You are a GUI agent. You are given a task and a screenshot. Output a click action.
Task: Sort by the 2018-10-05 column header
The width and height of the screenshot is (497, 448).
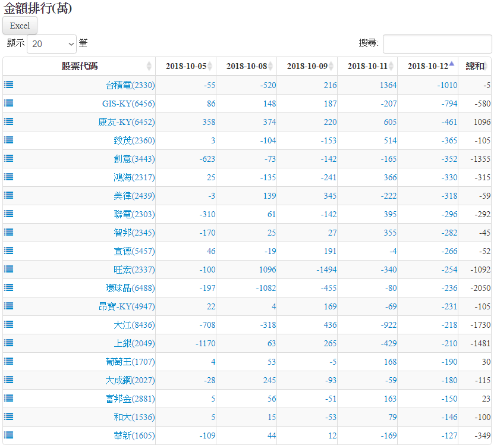point(185,66)
